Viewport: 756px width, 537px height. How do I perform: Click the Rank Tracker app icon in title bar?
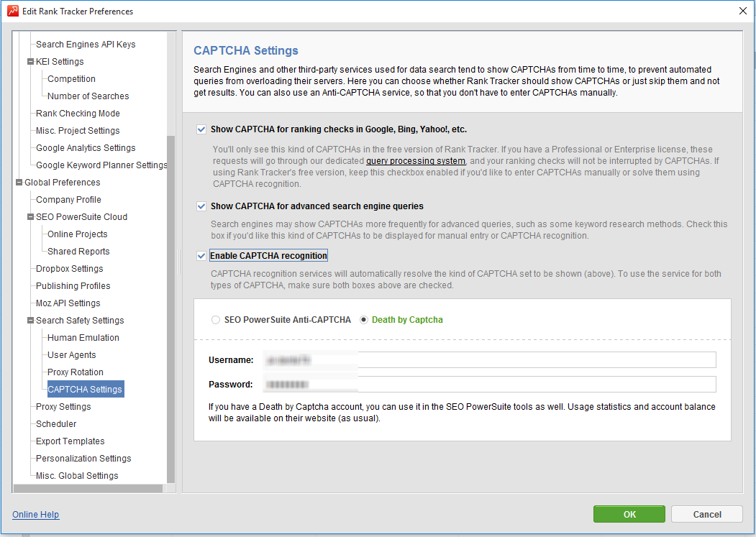(13, 11)
